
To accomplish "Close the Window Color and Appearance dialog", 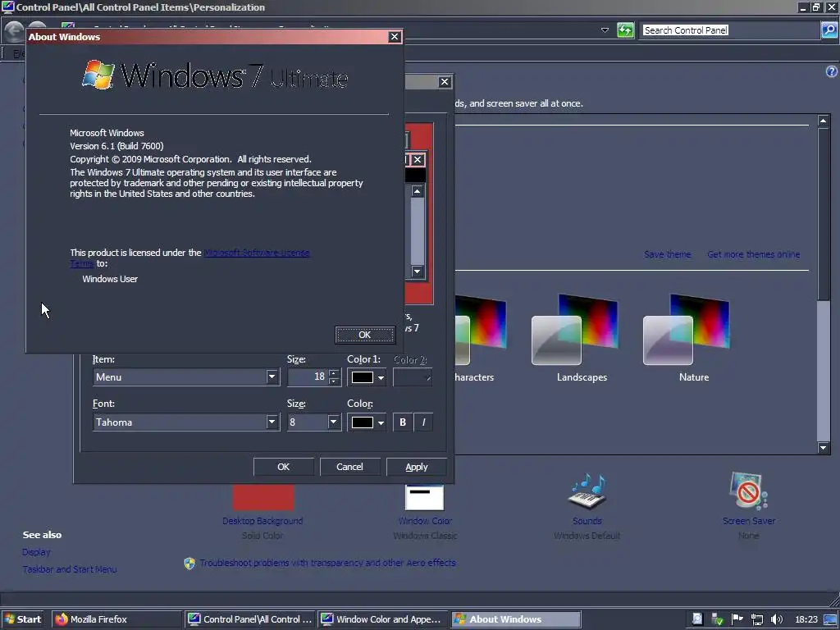I will 444,81.
